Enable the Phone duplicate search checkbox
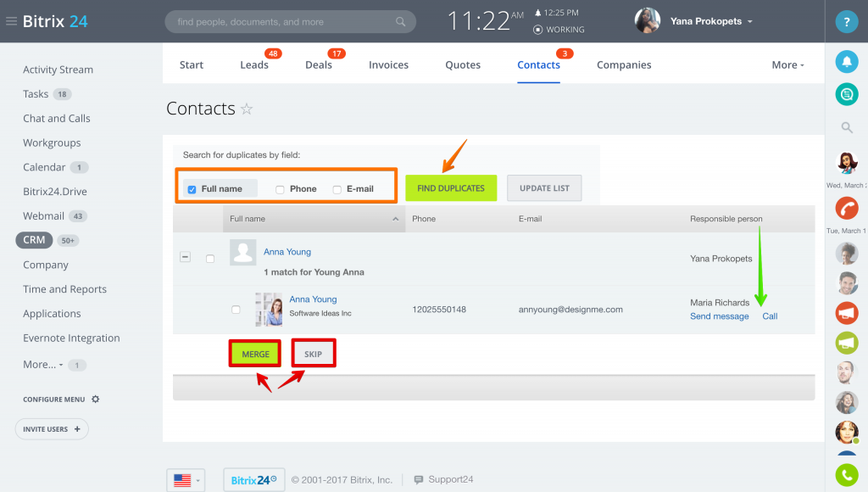 click(280, 189)
